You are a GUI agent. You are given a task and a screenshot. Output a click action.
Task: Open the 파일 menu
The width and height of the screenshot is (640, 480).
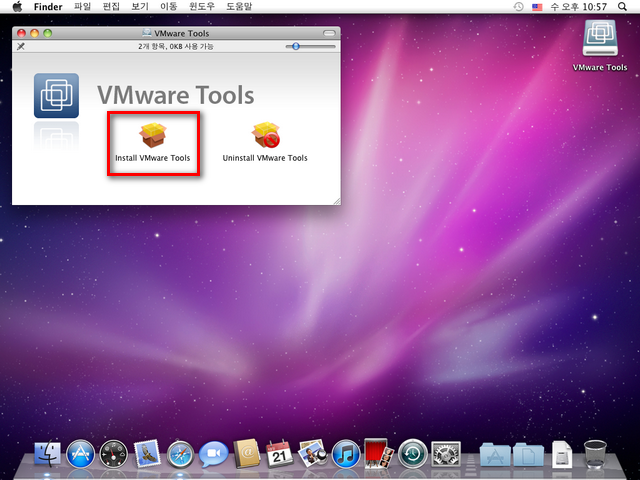click(x=82, y=7)
